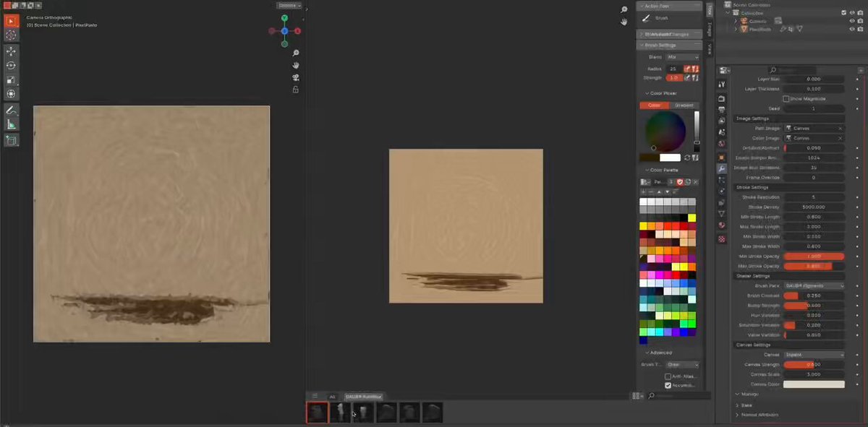Open the Brush Pack dropdown
Image resolution: width=868 pixels, height=427 pixels.
pyautogui.click(x=814, y=285)
